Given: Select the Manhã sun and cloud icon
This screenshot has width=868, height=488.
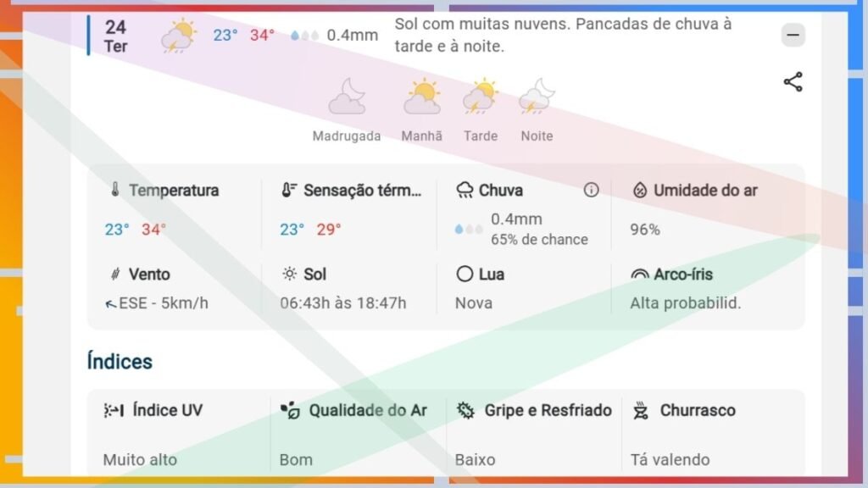Looking at the screenshot, I should click(x=422, y=97).
